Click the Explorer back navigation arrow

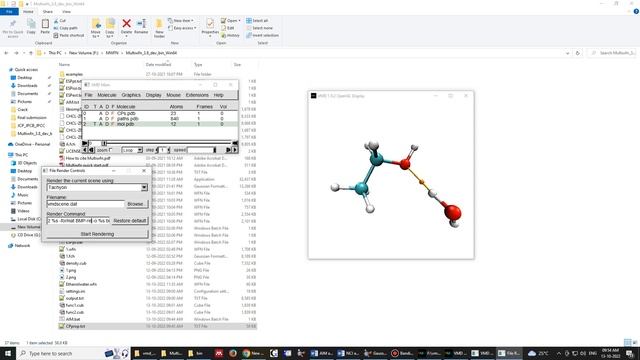6,53
